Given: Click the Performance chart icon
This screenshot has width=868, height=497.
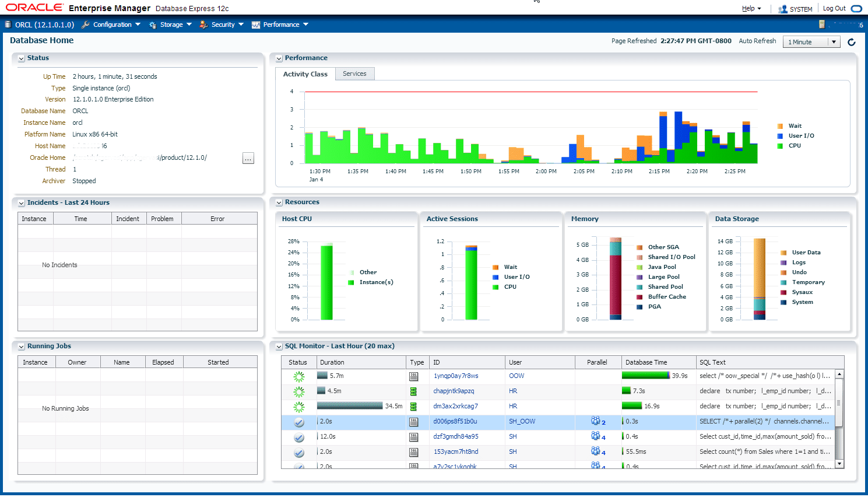Looking at the screenshot, I should click(x=256, y=24).
